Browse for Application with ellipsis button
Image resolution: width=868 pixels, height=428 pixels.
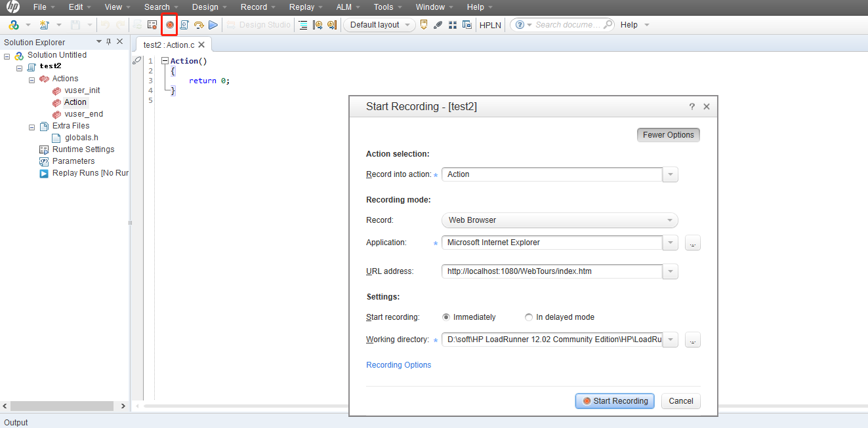click(x=693, y=243)
